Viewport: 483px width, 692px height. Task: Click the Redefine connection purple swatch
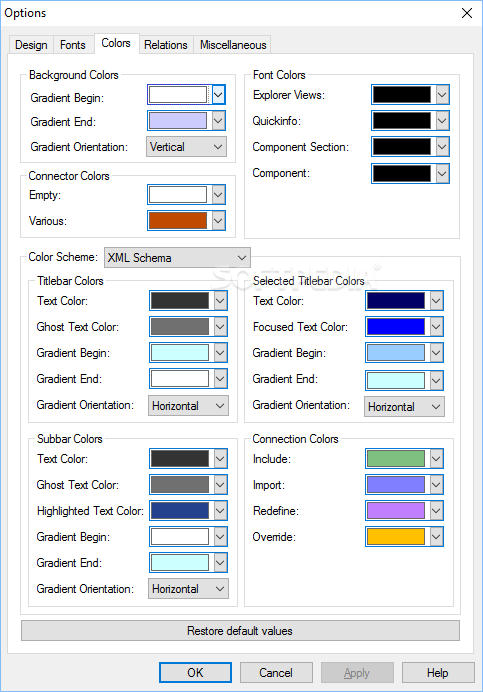coord(396,511)
